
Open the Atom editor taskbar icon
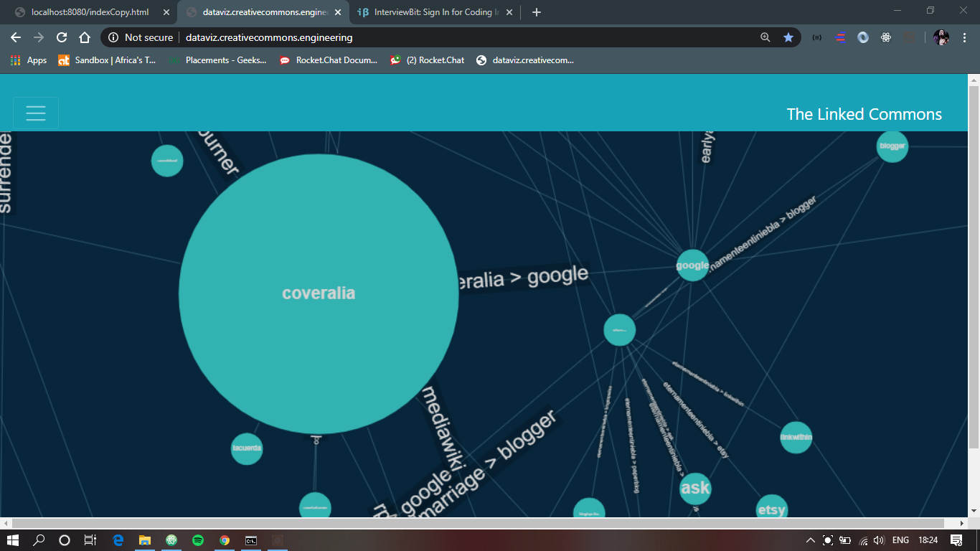click(x=171, y=540)
